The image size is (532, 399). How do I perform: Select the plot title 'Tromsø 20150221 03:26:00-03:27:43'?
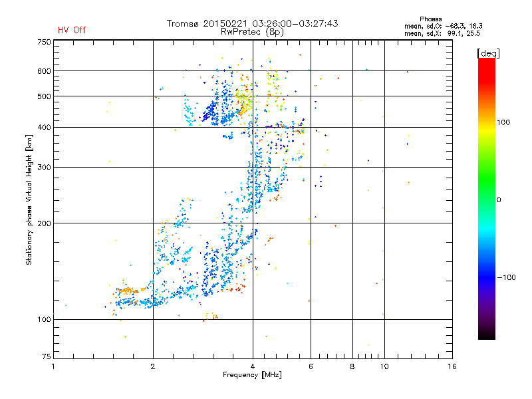coord(253,23)
